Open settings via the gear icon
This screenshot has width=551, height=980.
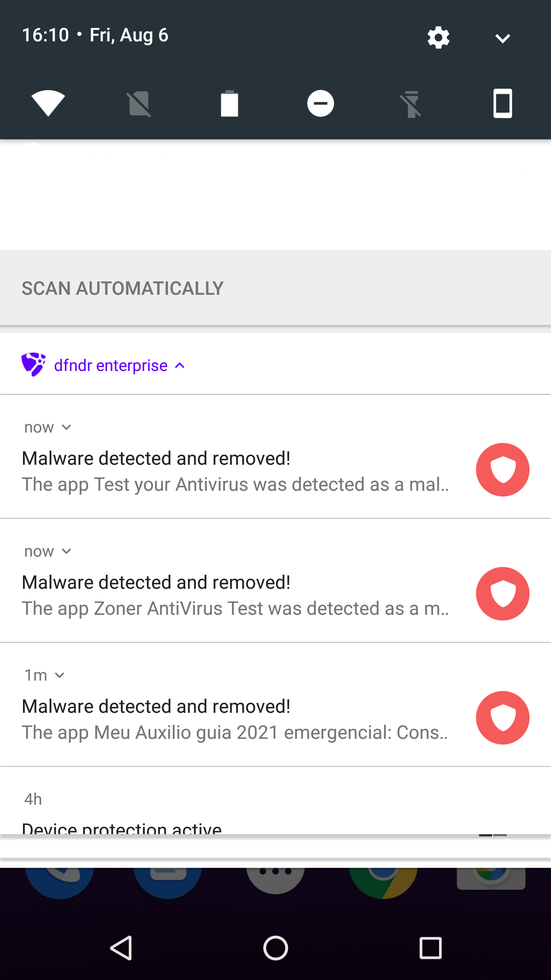[439, 38]
